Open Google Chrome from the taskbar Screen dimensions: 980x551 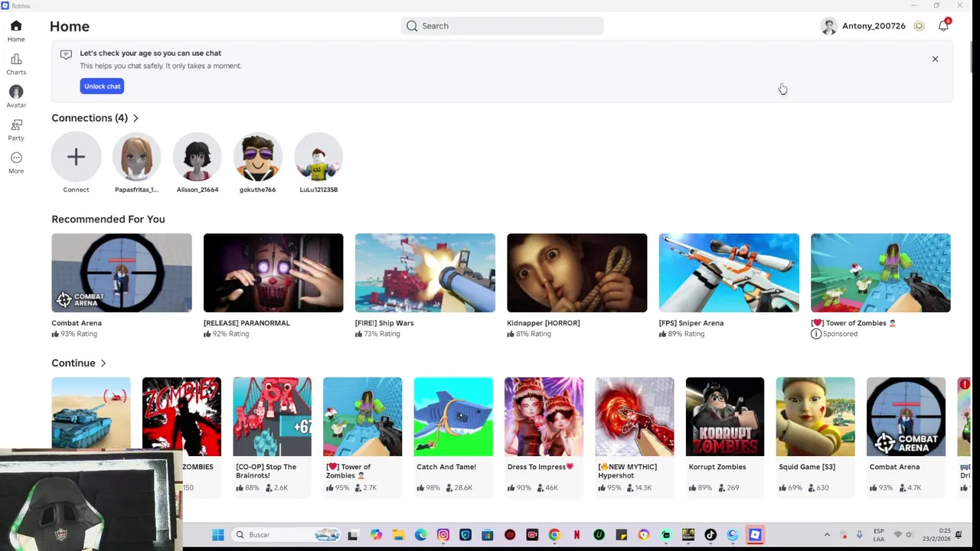[554, 535]
